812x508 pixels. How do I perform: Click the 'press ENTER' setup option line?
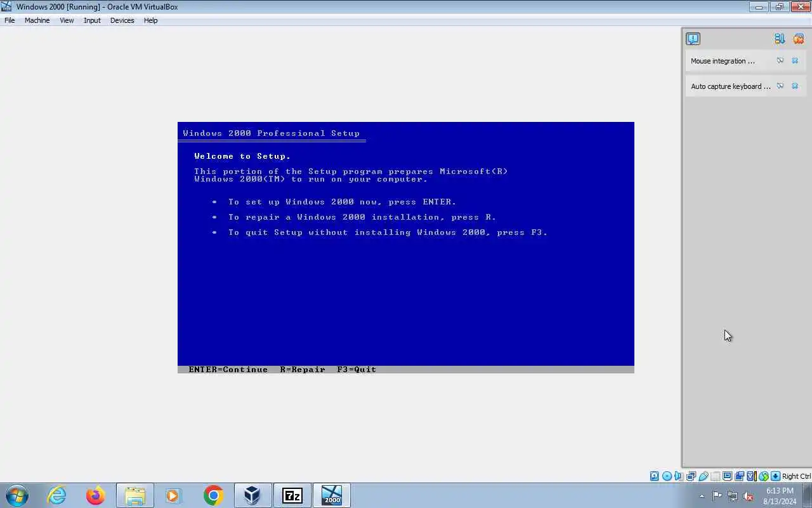point(342,202)
